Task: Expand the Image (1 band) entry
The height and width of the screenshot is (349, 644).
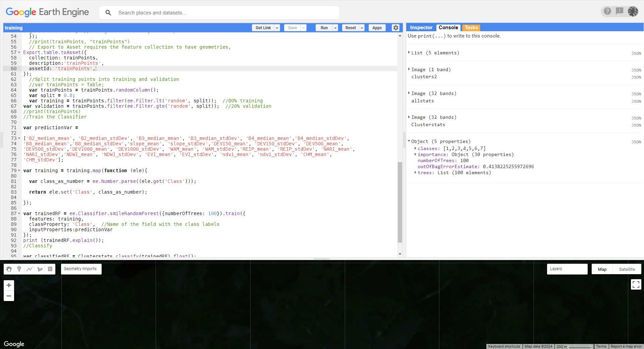Action: tap(409, 69)
